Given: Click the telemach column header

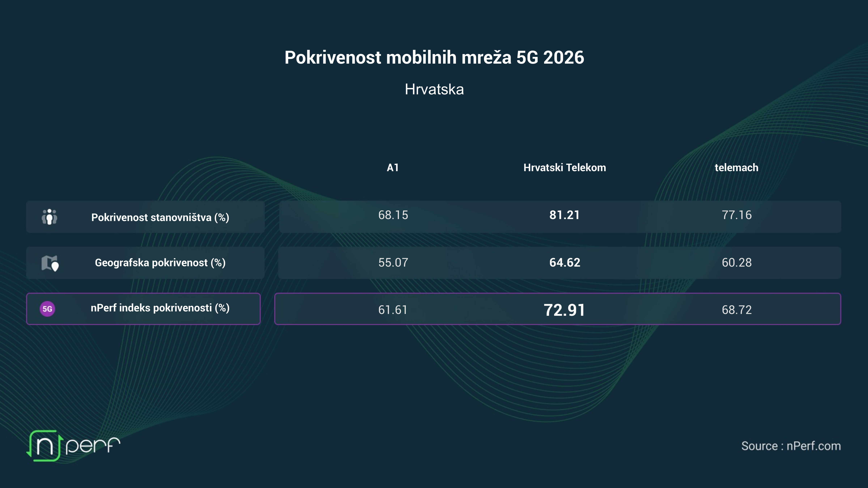Looking at the screenshot, I should click(x=736, y=167).
